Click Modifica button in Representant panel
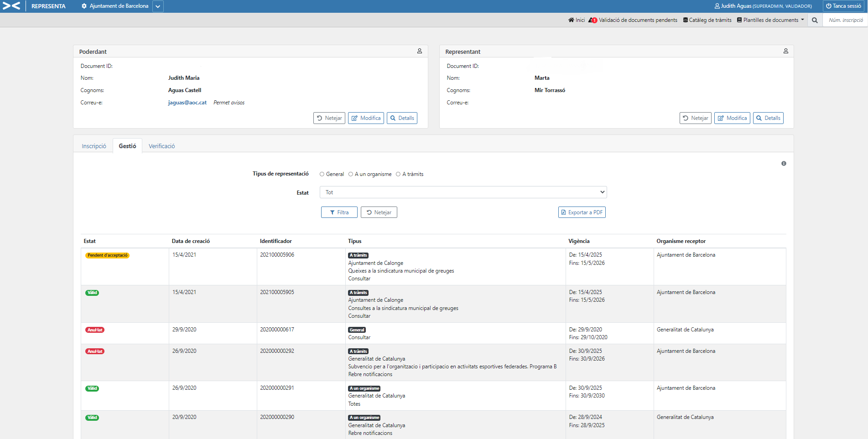Viewport: 868px width, 439px height. [x=732, y=118]
